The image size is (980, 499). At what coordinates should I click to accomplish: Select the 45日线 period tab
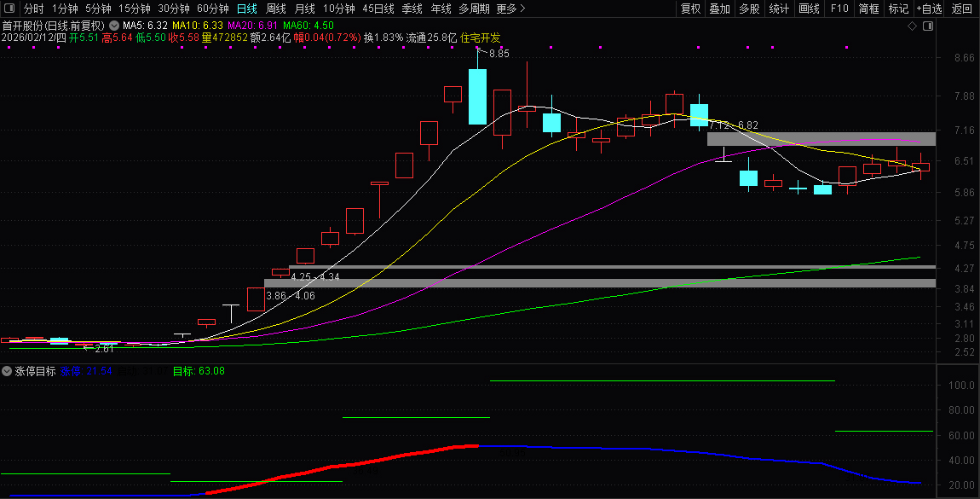point(378,9)
